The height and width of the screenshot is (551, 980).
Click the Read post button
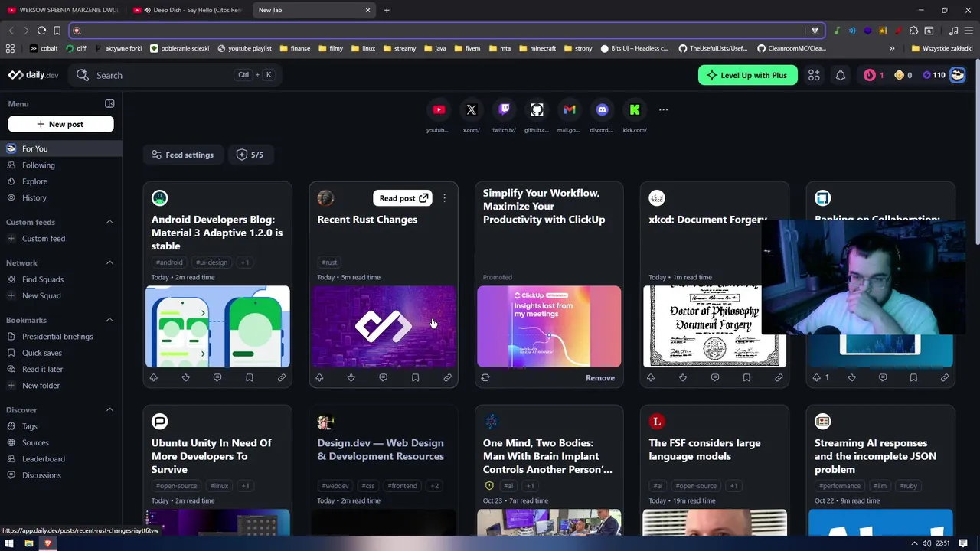point(402,198)
